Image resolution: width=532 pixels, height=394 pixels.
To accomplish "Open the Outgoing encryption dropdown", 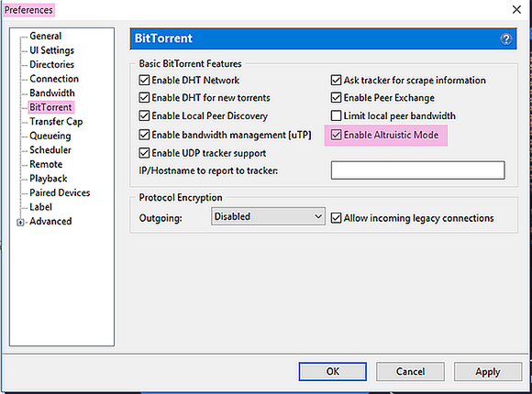I will (268, 216).
